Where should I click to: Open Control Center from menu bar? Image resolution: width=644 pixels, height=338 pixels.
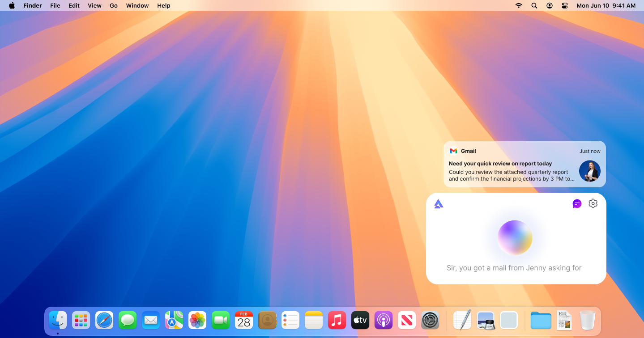pyautogui.click(x=565, y=5)
